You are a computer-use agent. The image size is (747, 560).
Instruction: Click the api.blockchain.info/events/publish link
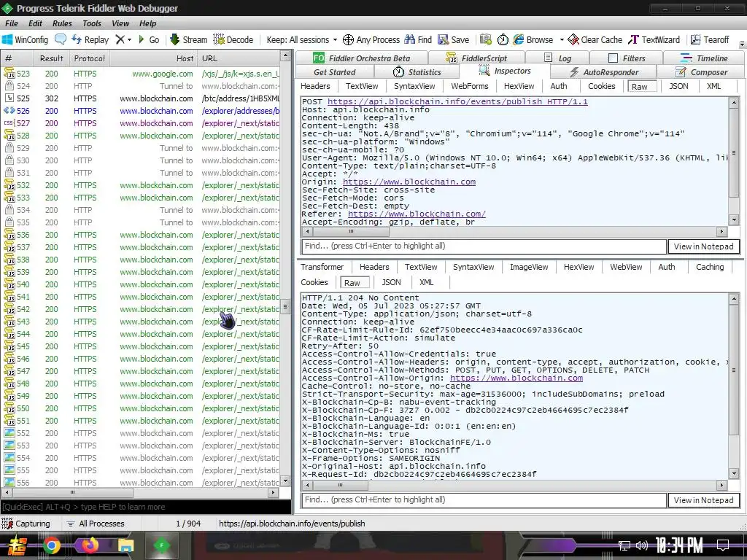(457, 101)
